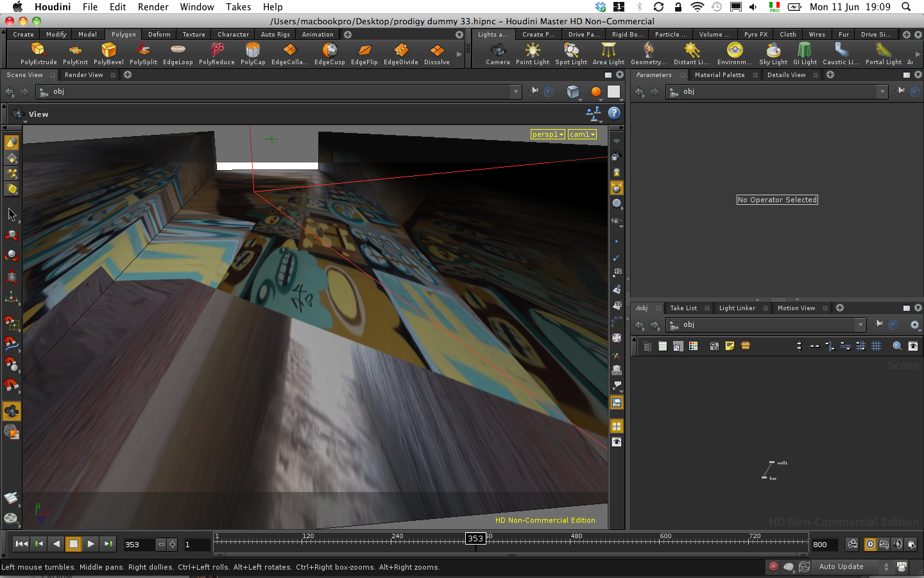This screenshot has height=578, width=924.
Task: Select the null1 node in the network
Action: coord(771,462)
